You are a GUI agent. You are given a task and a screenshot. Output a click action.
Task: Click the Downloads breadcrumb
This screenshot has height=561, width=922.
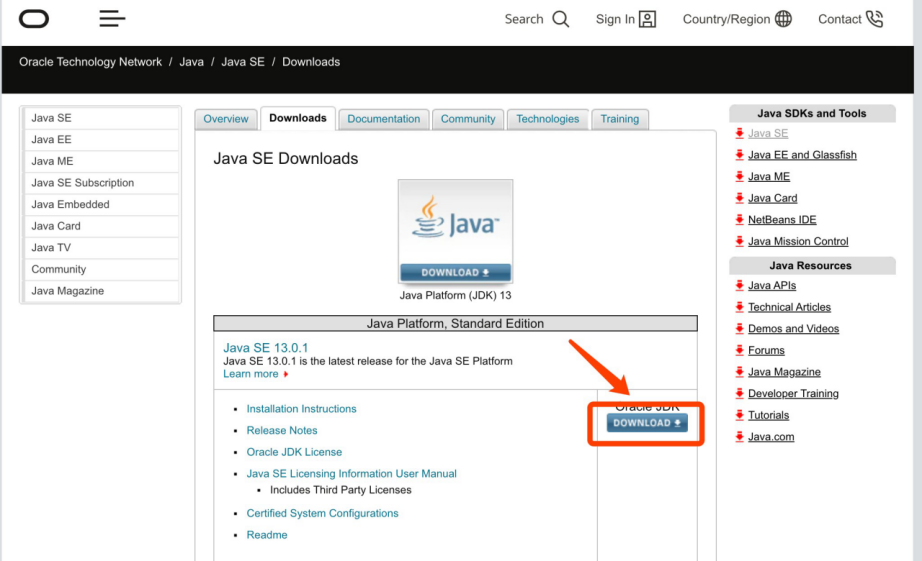pos(311,62)
